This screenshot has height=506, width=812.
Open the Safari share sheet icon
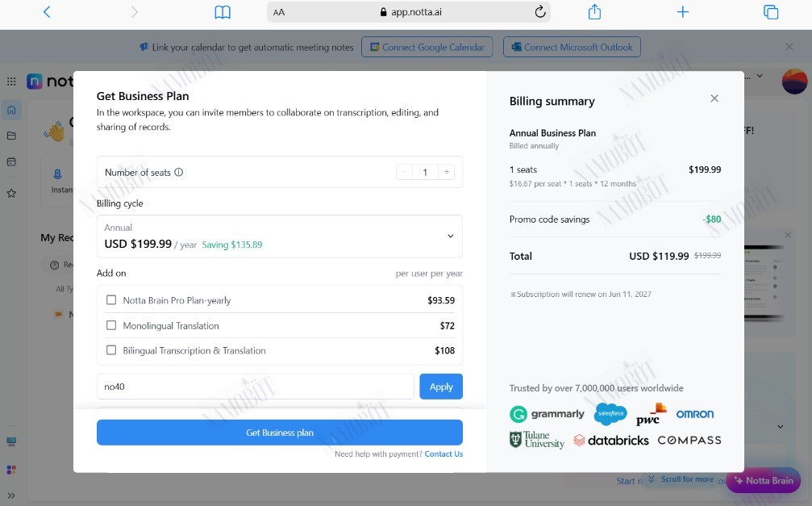tap(594, 11)
